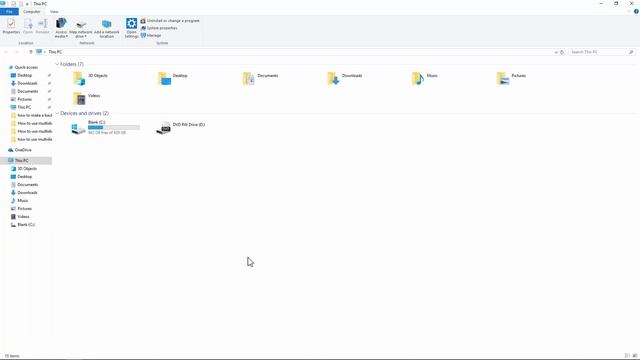Switch to large icons view in status bar
This screenshot has height=360, width=640.
pyautogui.click(x=634, y=356)
